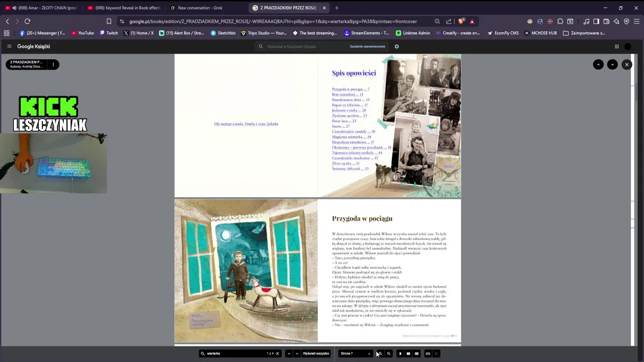The width and height of the screenshot is (644, 362).
Task: Toggle the browser sidebar panel
Action: (x=596, y=21)
